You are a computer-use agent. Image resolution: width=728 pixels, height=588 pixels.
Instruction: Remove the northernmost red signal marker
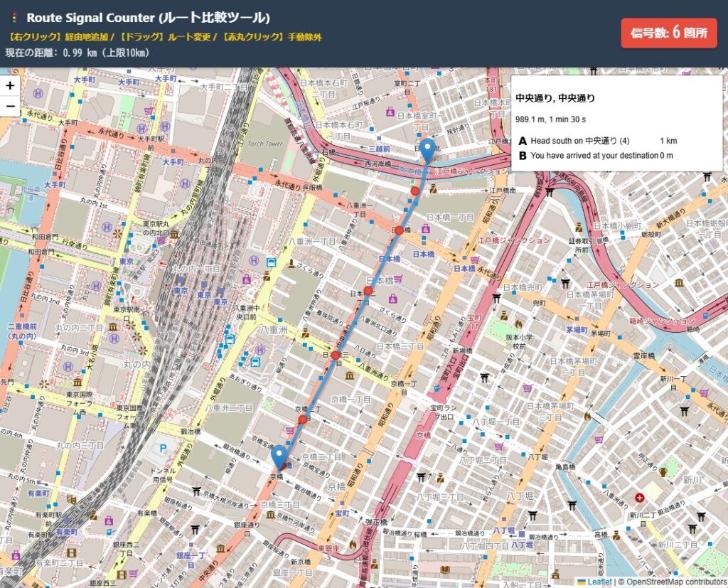point(415,191)
